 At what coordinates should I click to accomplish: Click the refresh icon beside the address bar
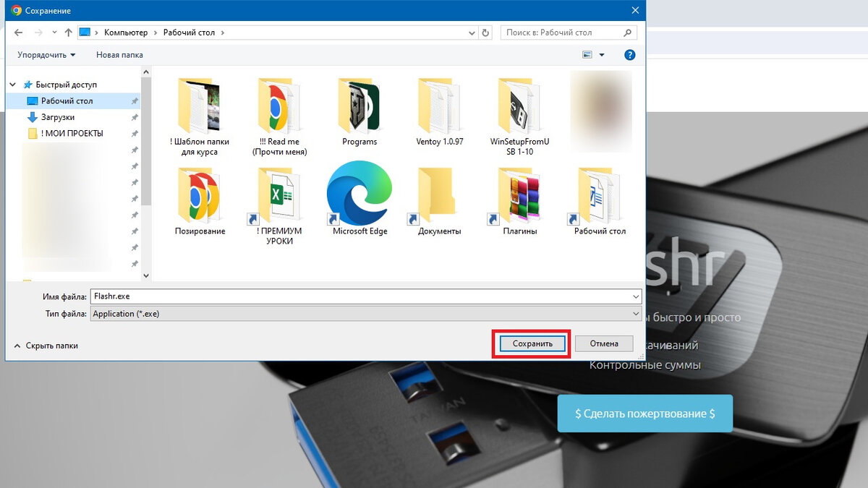[x=485, y=32]
